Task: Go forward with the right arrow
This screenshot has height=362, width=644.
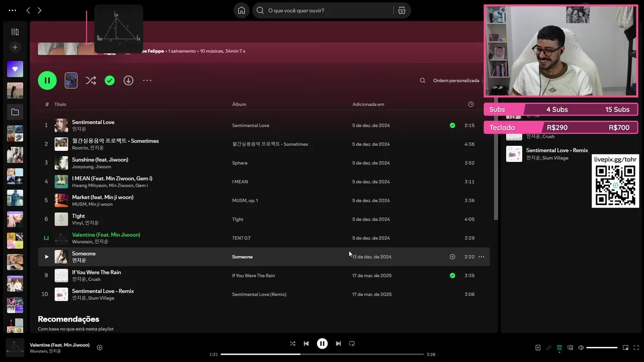Action: click(x=39, y=10)
